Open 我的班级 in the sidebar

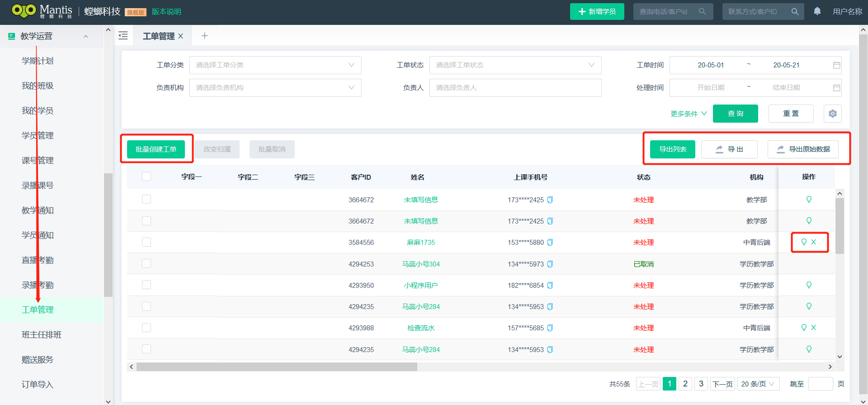[x=38, y=86]
